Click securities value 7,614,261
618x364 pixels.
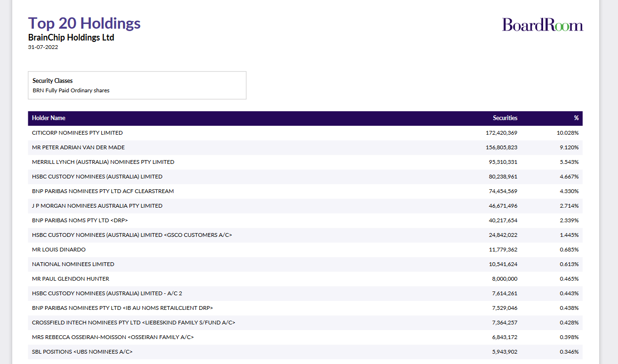(x=504, y=293)
